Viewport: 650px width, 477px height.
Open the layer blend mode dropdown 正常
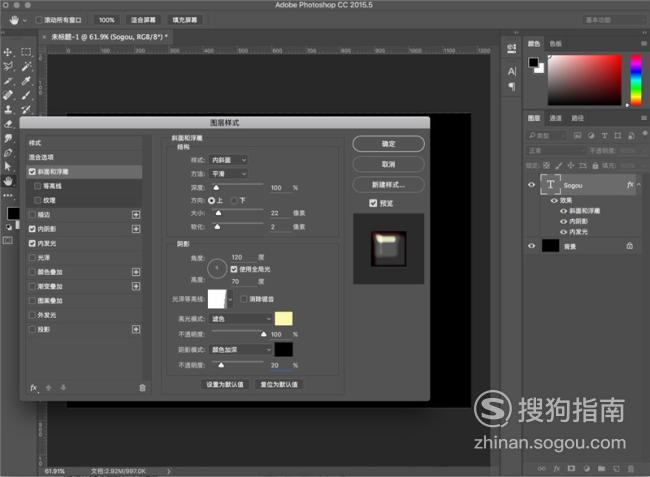555,150
